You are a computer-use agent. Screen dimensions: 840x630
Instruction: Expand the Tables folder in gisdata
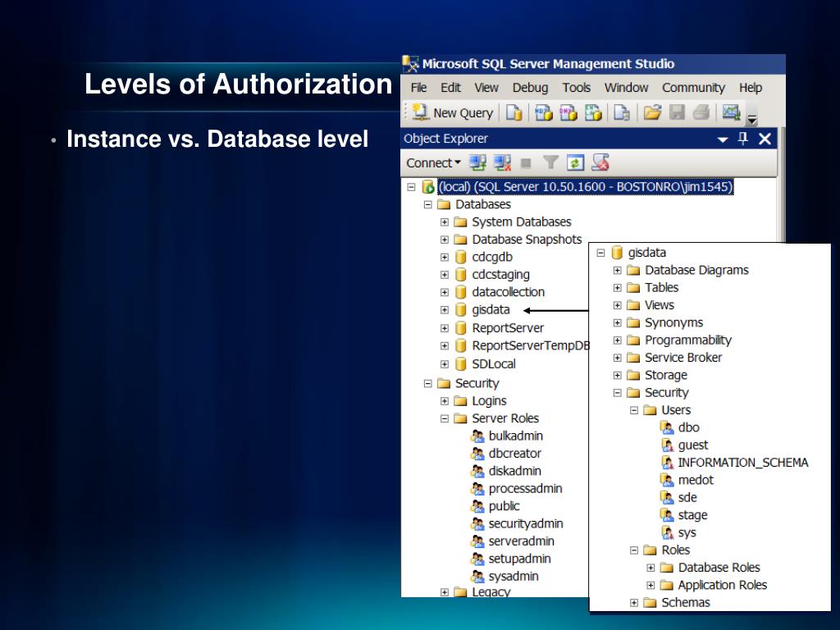[617, 288]
